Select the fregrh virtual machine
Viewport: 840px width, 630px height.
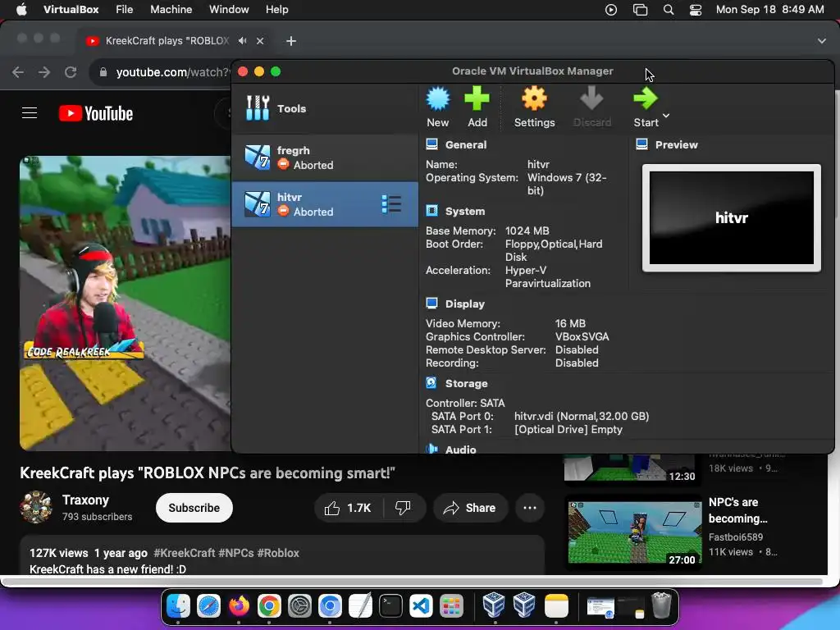[x=325, y=157]
